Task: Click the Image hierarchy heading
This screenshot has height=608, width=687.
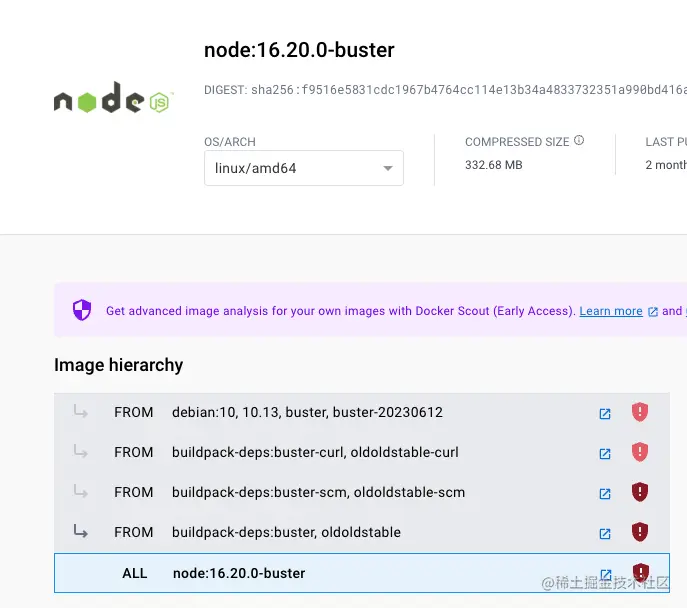Action: click(x=119, y=365)
